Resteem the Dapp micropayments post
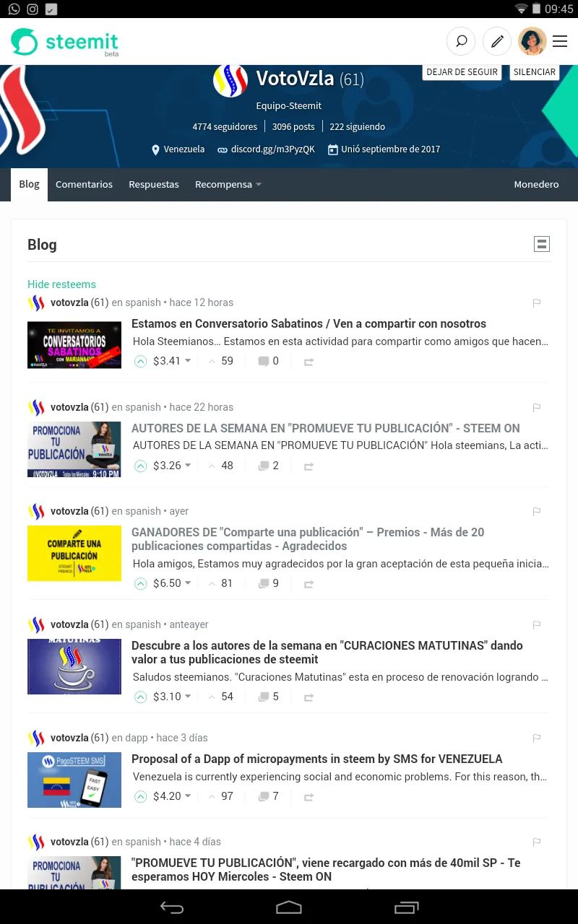The image size is (578, 924). [309, 797]
